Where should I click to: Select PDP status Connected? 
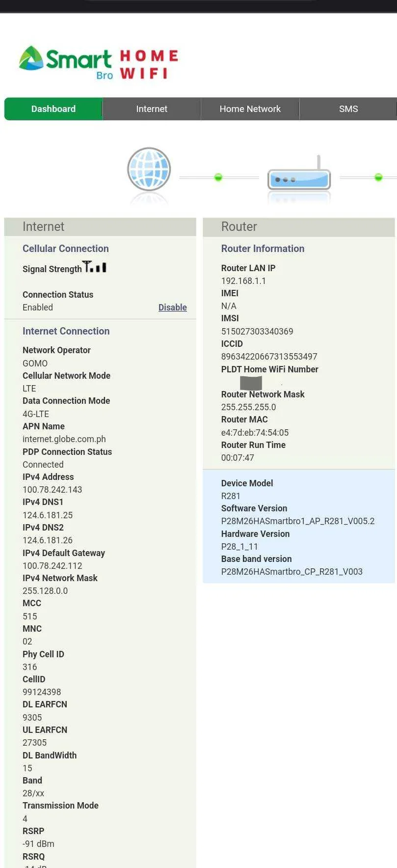[x=43, y=465]
